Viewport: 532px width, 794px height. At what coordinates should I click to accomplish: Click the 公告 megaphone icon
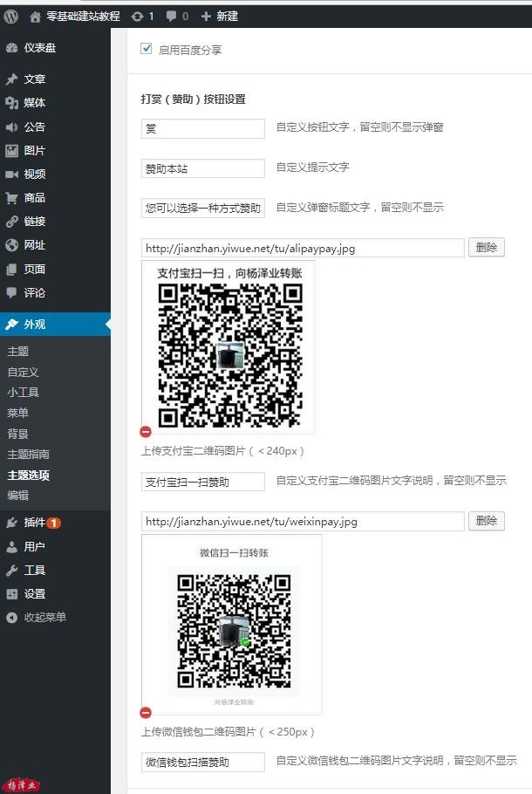pos(11,127)
